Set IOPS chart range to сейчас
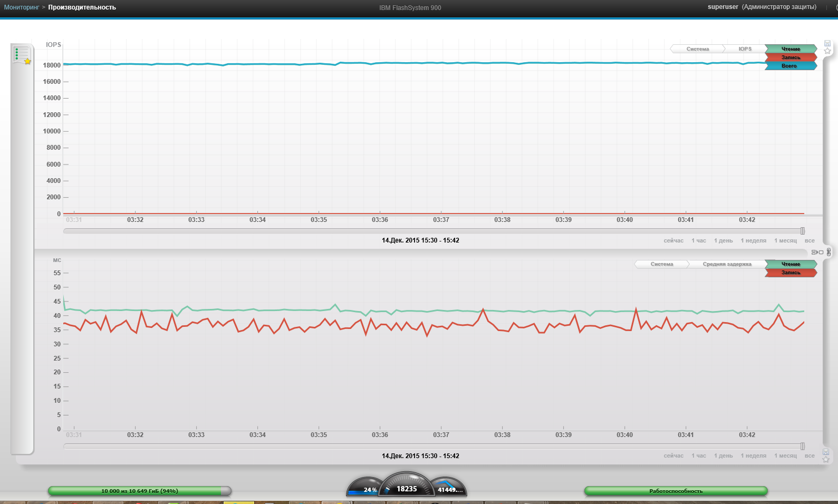 coord(673,240)
